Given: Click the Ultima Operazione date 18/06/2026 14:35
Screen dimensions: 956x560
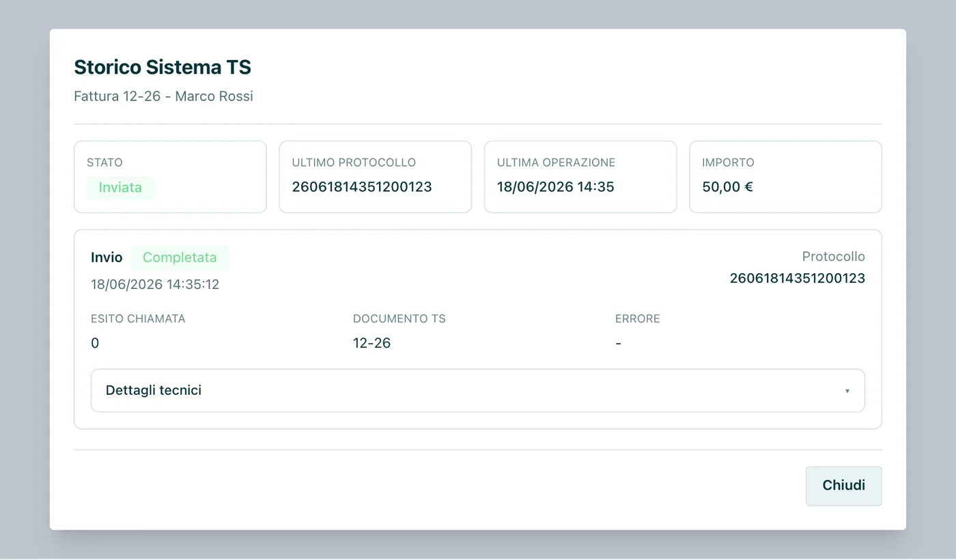Looking at the screenshot, I should coord(556,187).
